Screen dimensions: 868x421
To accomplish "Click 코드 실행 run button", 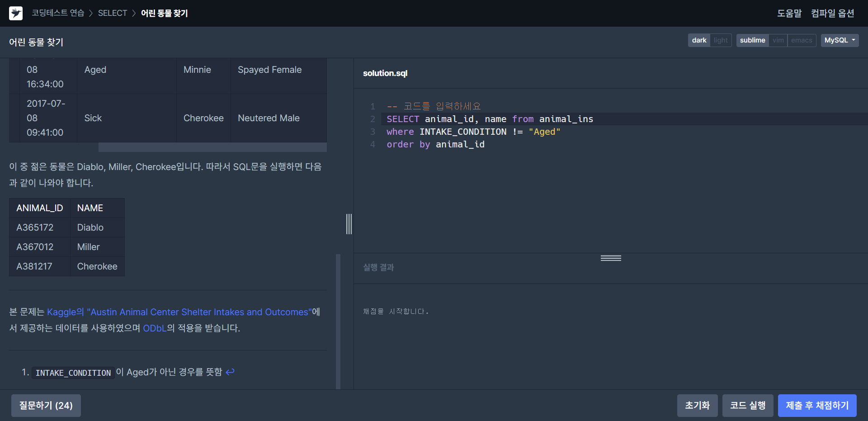I will click(x=748, y=406).
